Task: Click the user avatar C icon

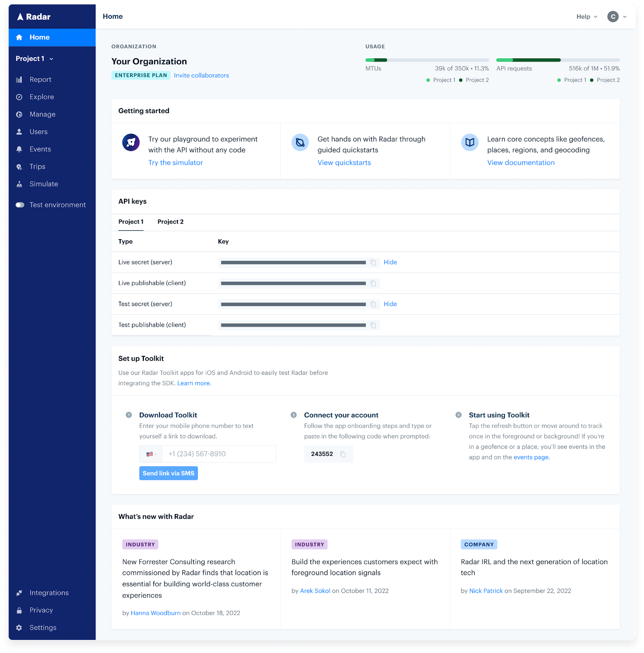Action: (613, 17)
